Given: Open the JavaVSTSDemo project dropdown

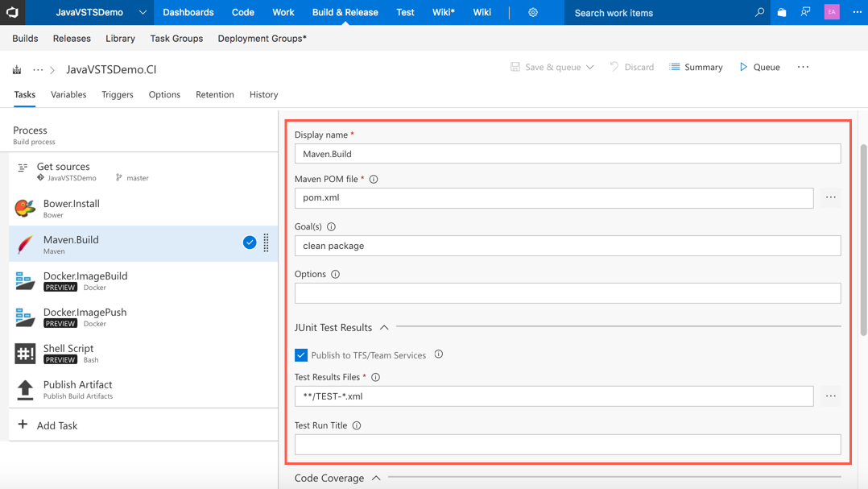Looking at the screenshot, I should (x=143, y=12).
